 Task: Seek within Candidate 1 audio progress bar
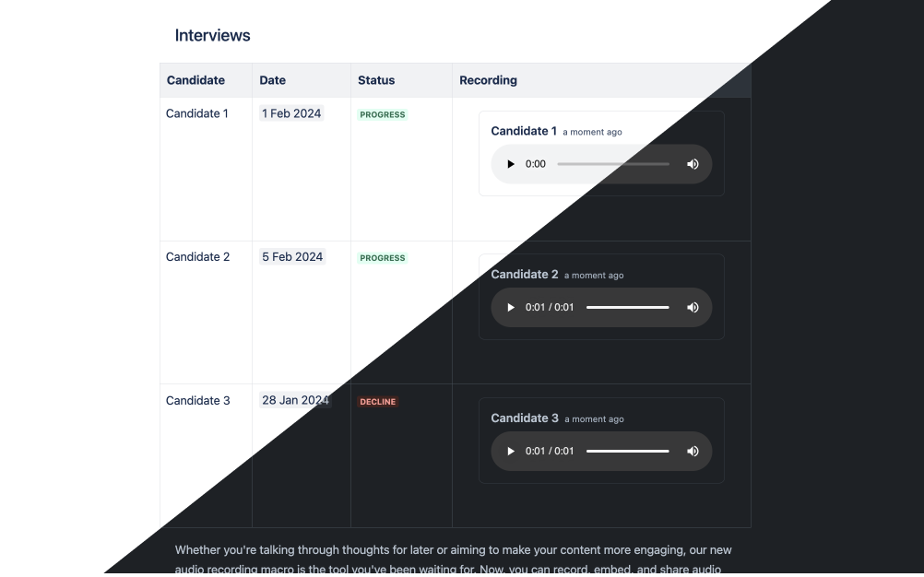[x=613, y=164]
